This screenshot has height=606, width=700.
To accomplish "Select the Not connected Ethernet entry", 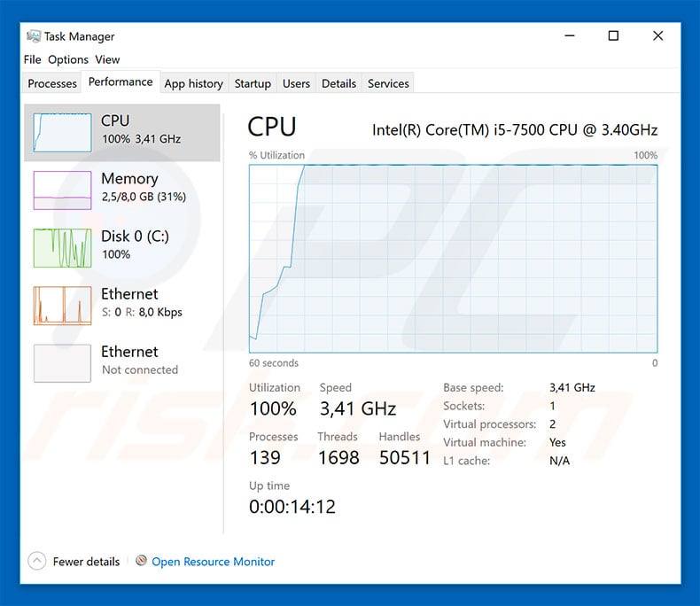I will 122,363.
